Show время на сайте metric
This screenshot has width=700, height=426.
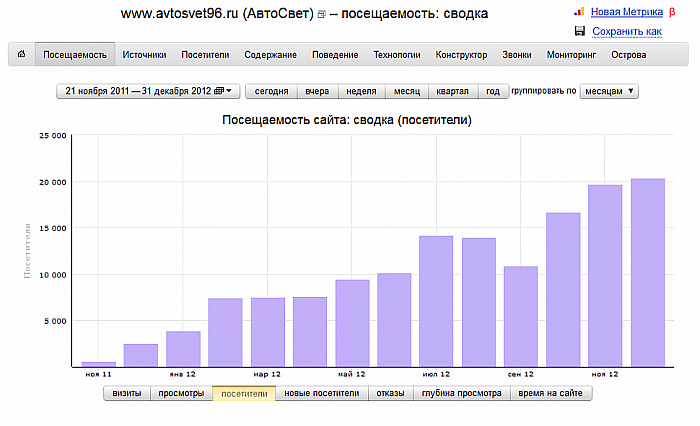(550, 393)
